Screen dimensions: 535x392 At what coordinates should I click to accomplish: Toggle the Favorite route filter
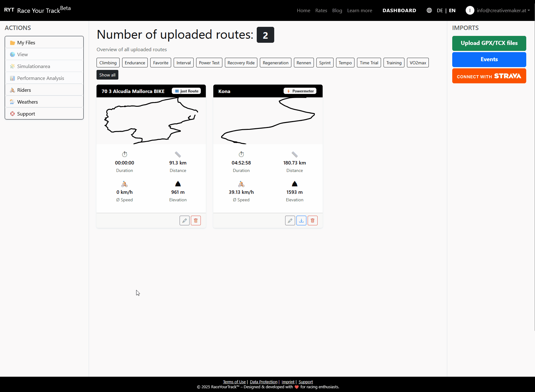(161, 62)
